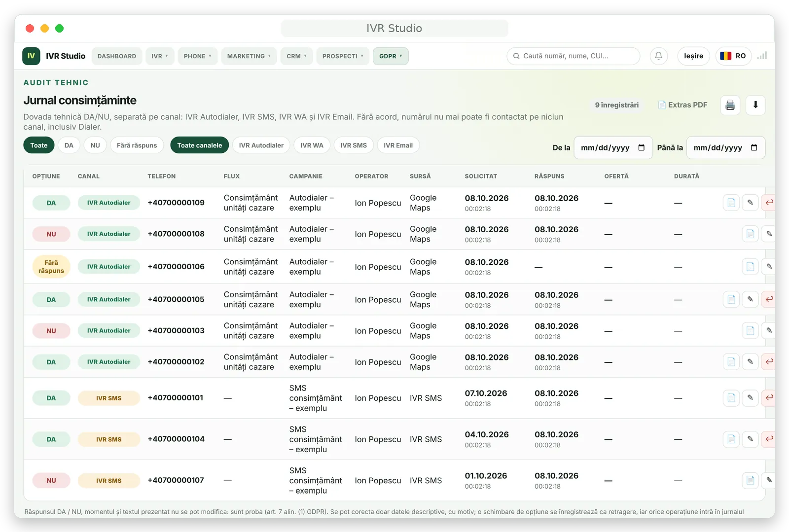Open document icon for +40700000109
Viewport: 789px width, 532px height.
tap(731, 203)
